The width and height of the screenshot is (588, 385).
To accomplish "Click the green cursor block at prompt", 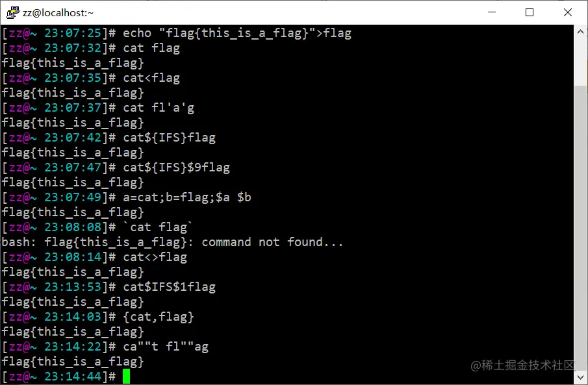I will click(127, 376).
